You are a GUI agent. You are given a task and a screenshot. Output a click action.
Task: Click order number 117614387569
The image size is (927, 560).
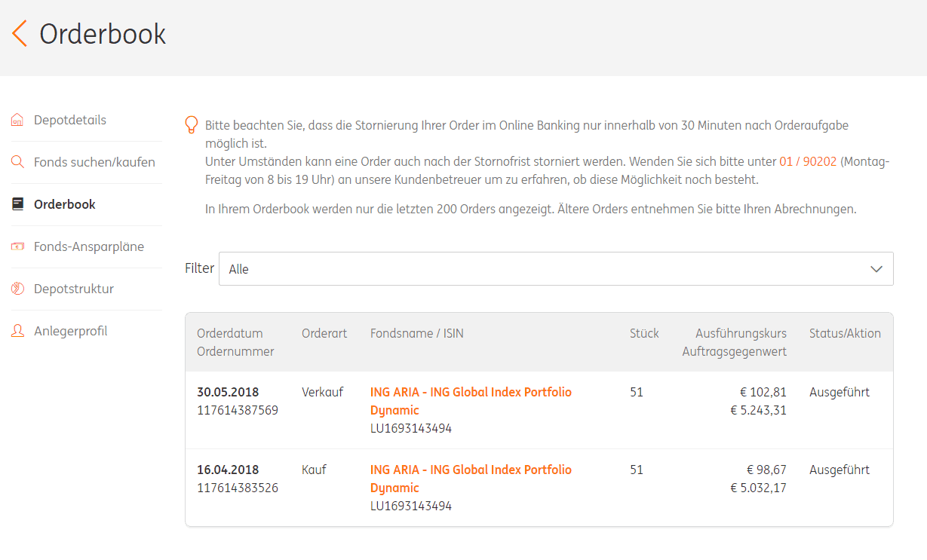pyautogui.click(x=238, y=410)
